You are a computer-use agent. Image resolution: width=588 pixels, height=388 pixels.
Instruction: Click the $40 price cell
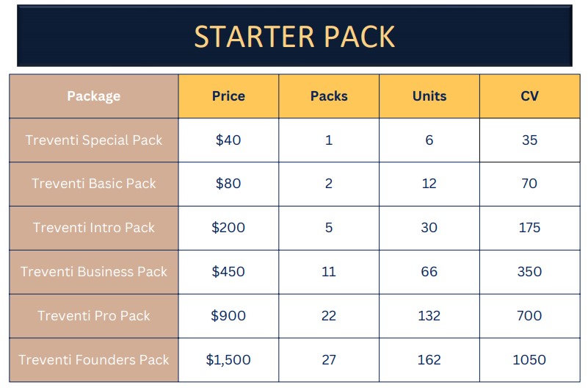pos(228,140)
